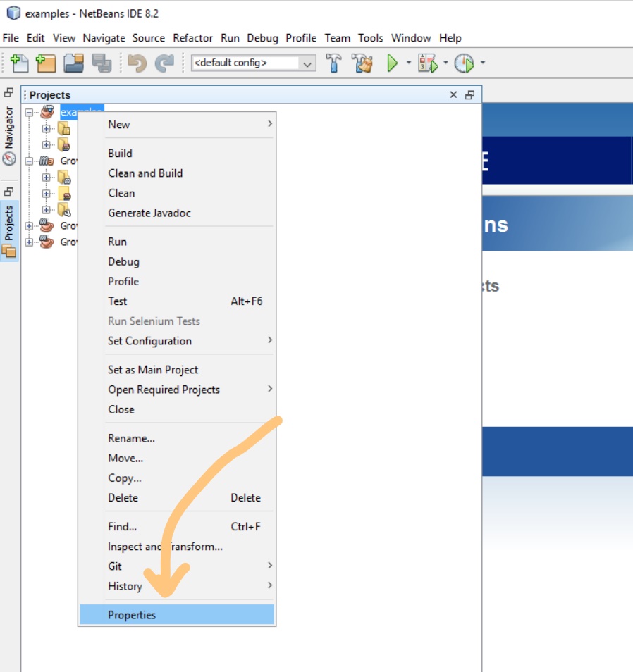This screenshot has height=672, width=633.
Task: Switch to the Navigator side tab
Action: point(9,134)
